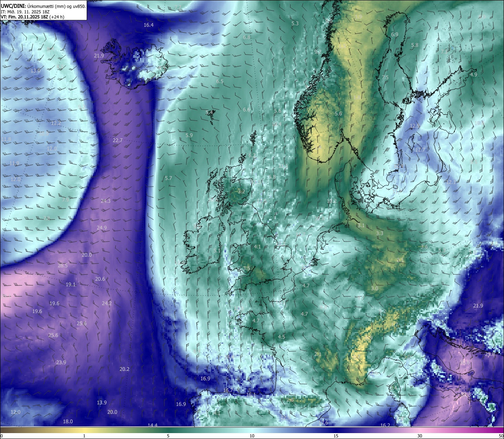The image size is (504, 439).
Task: Click the map value '16.7'
Action: [x=228, y=391]
